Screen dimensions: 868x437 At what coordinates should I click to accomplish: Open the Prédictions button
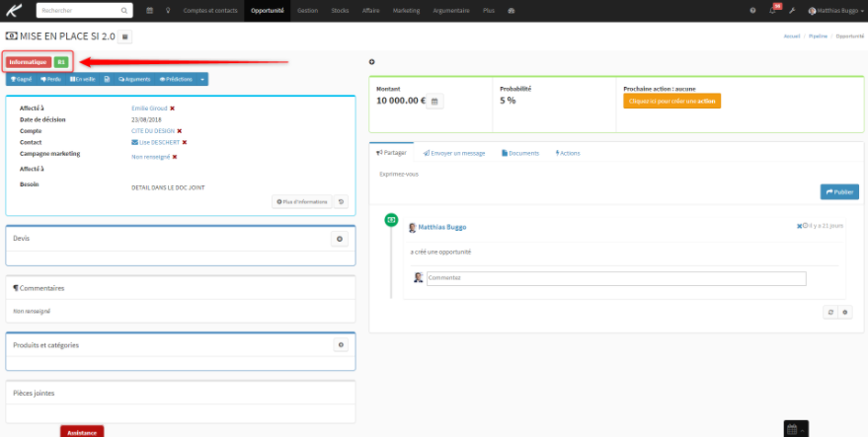176,79
